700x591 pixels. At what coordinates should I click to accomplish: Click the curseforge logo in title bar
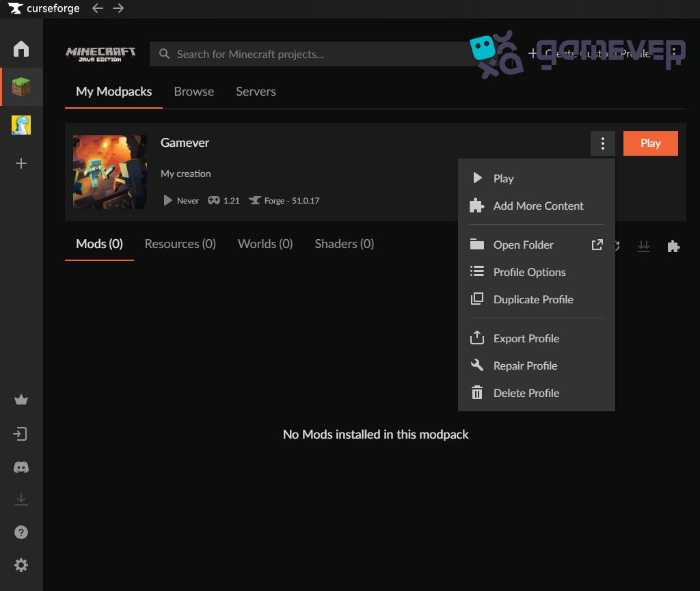(x=44, y=8)
